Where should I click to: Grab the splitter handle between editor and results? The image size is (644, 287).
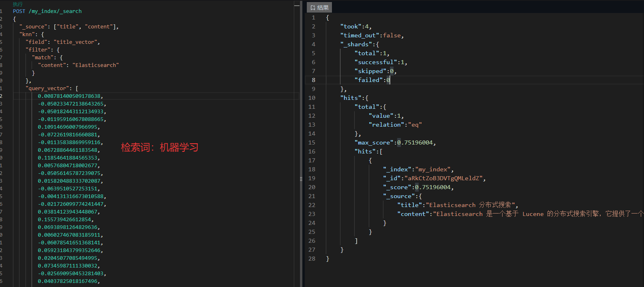(301, 179)
